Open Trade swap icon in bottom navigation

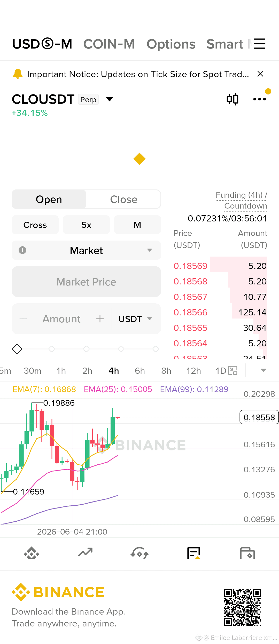[139, 553]
